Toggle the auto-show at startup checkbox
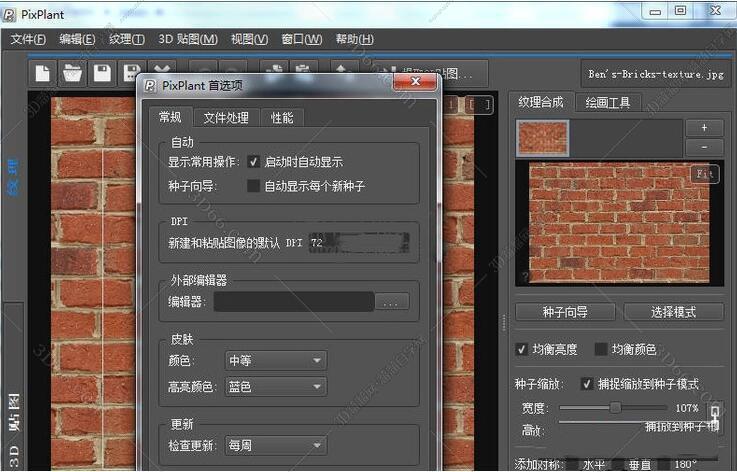Screen dimensions: 737x472 tap(254, 161)
